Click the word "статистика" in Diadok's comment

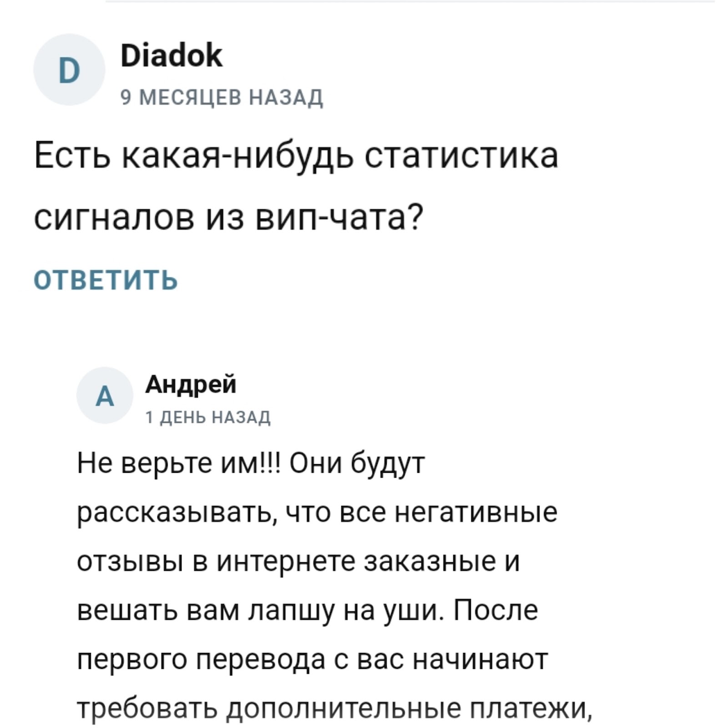[x=461, y=155]
